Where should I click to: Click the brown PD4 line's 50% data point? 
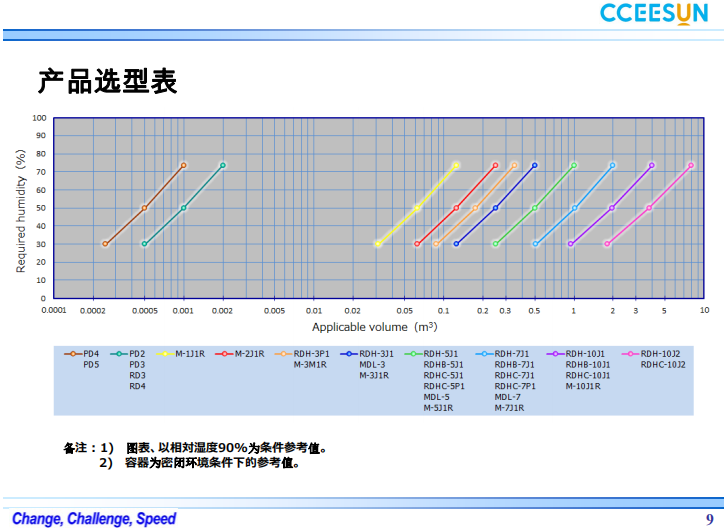144,208
